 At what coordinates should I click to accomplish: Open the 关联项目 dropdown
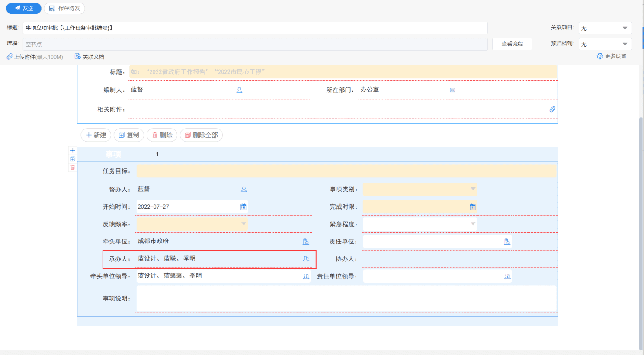605,28
